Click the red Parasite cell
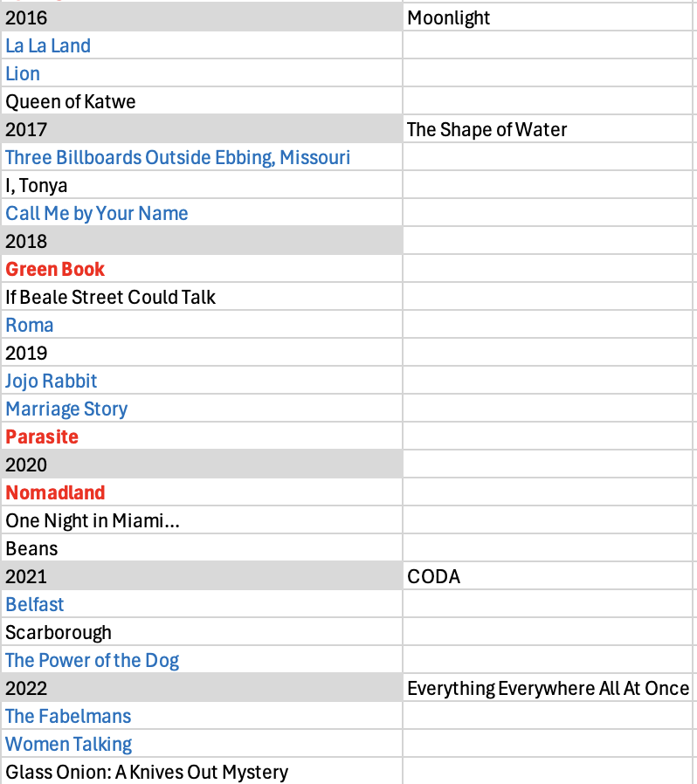Viewport: 697px width, 784px height. tap(42, 437)
